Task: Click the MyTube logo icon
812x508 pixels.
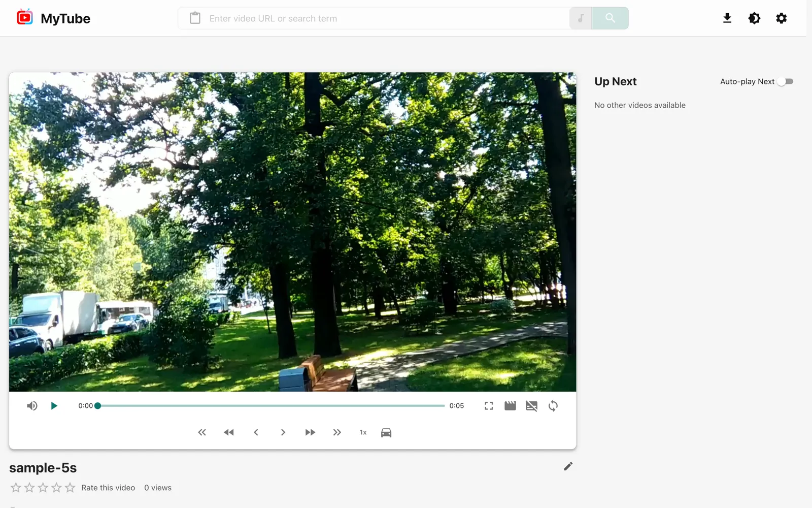Action: [24, 17]
